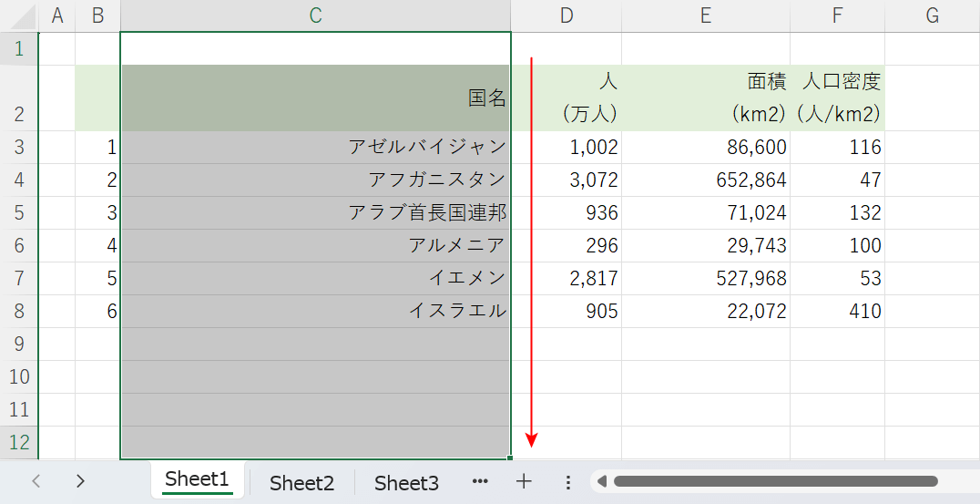Click the select all corner box
980x504 pixels.
point(19,15)
